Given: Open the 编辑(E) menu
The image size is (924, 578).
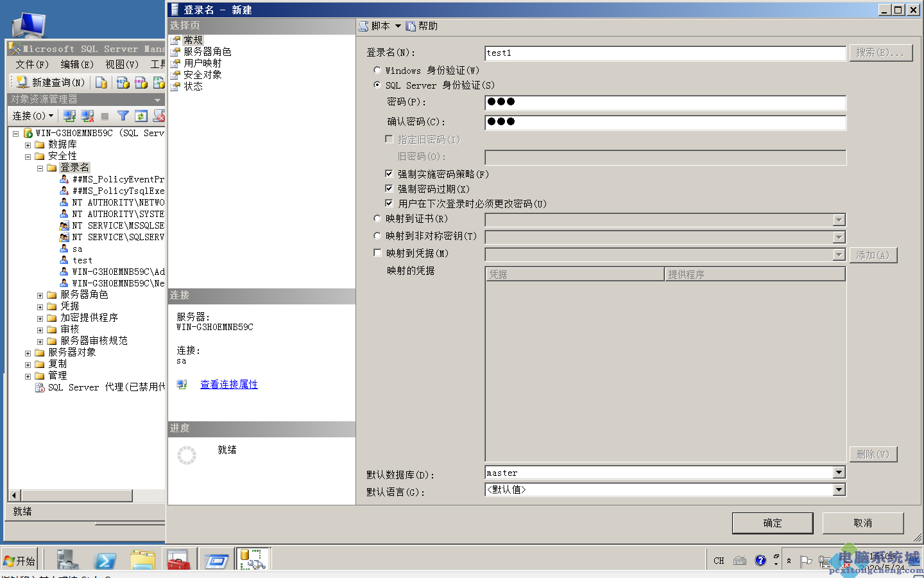Looking at the screenshot, I should 77,64.
